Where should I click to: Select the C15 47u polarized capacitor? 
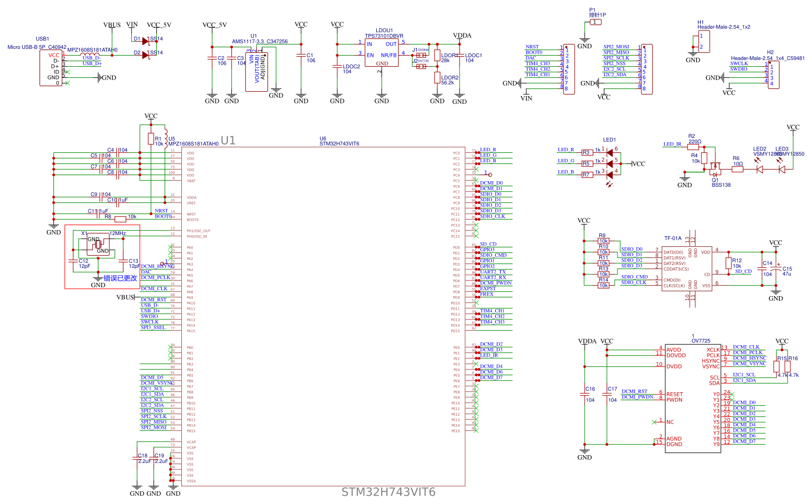pos(776,269)
